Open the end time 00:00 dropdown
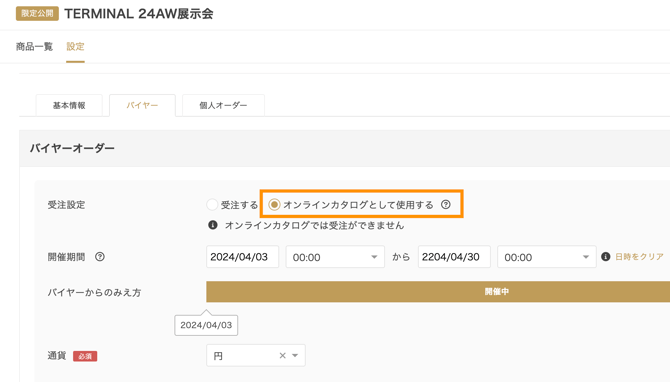 [x=547, y=257]
